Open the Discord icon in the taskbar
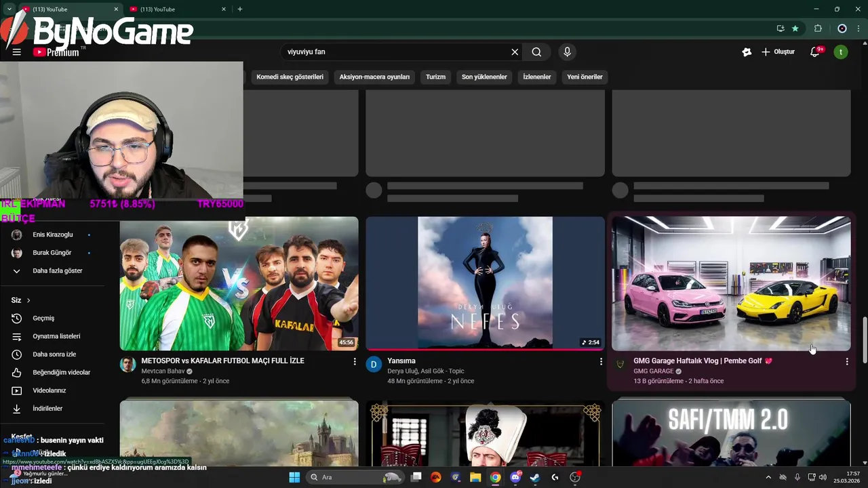 pyautogui.click(x=515, y=477)
